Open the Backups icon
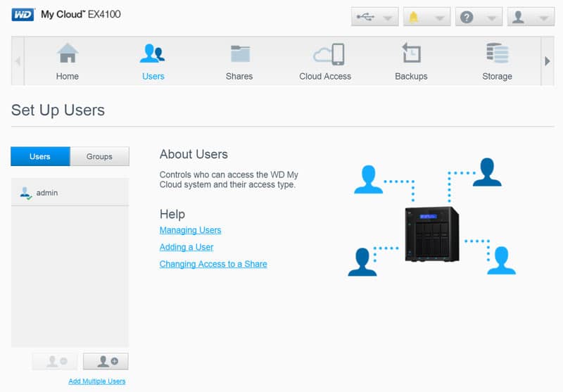Viewport: 563px width, 392px height. 412,53
